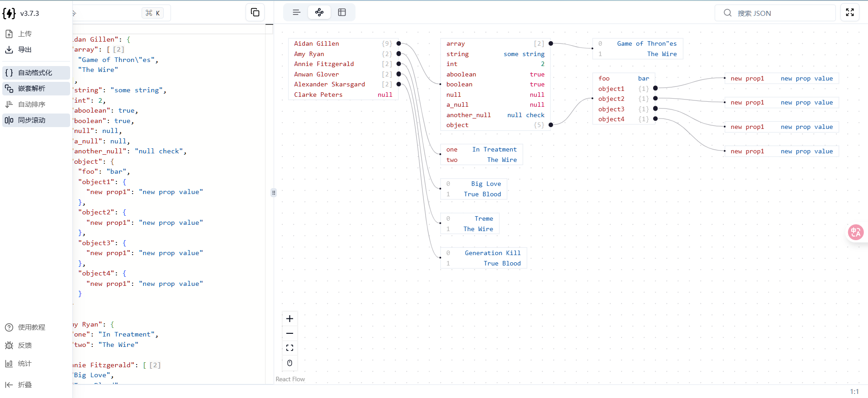Screen dimensions: 868x398
Task: Collapse sidebar with 折叠
Action: point(36,384)
